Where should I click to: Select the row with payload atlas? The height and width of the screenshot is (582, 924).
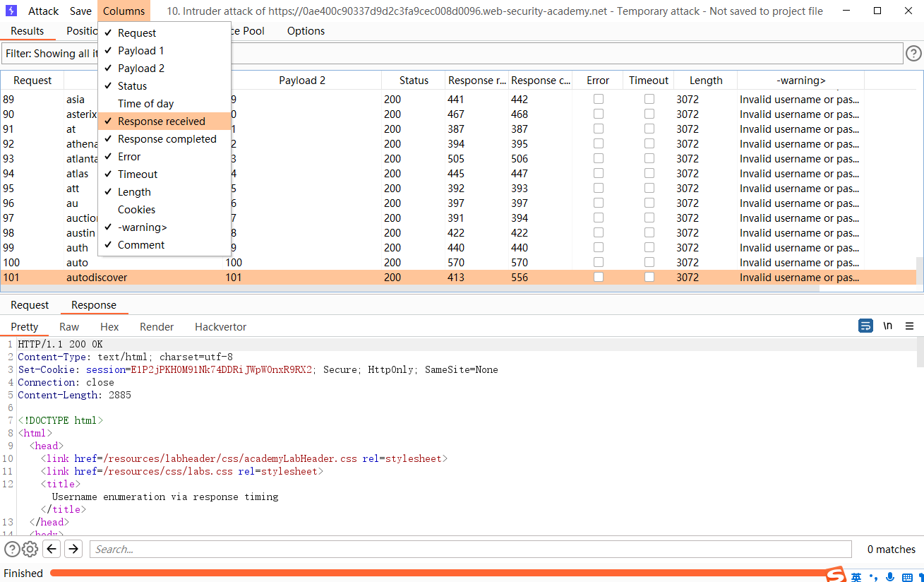tap(459, 173)
